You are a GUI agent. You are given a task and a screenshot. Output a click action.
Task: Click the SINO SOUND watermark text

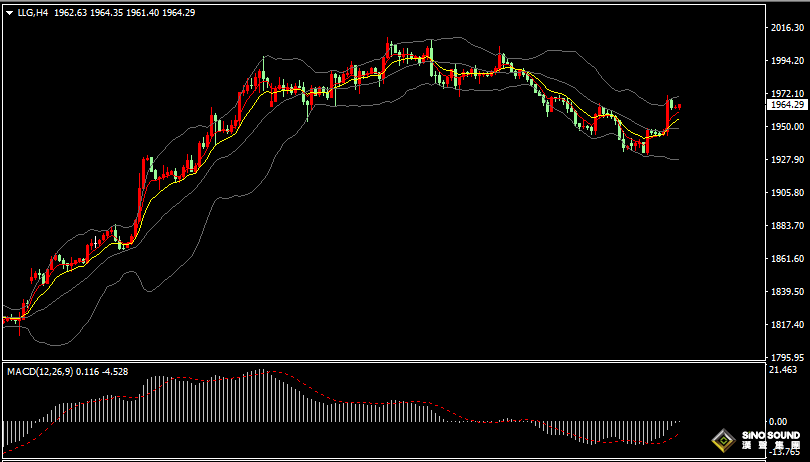pyautogui.click(x=770, y=437)
